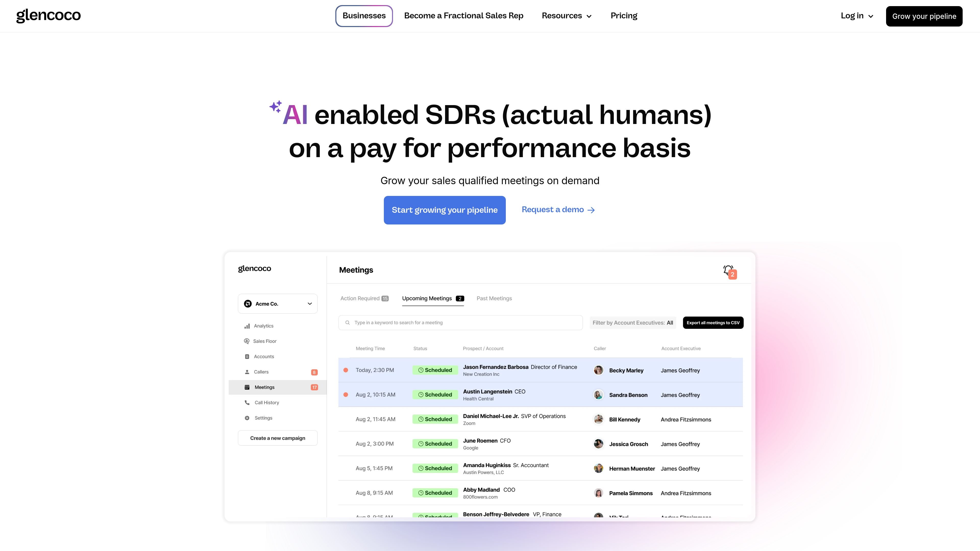980x551 pixels.
Task: Click Sandra Benson's avatar
Action: point(598,395)
